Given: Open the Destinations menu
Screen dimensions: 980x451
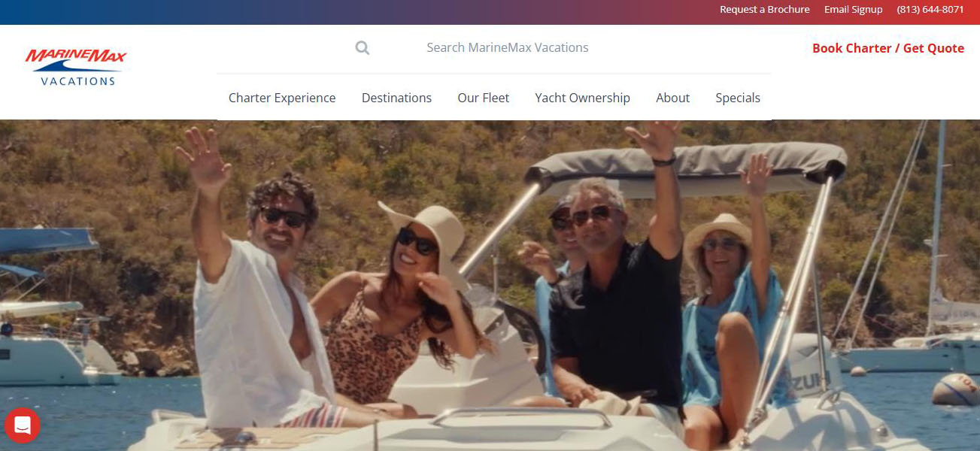Looking at the screenshot, I should point(396,98).
